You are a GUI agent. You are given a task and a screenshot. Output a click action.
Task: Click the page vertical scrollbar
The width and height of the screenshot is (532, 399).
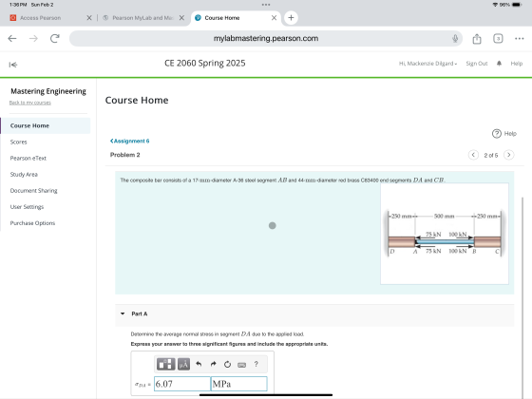click(x=522, y=297)
